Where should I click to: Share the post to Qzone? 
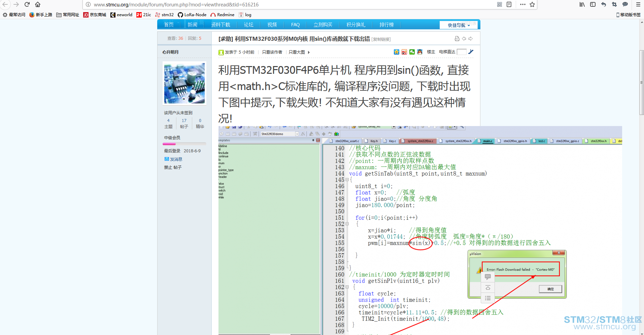point(397,52)
